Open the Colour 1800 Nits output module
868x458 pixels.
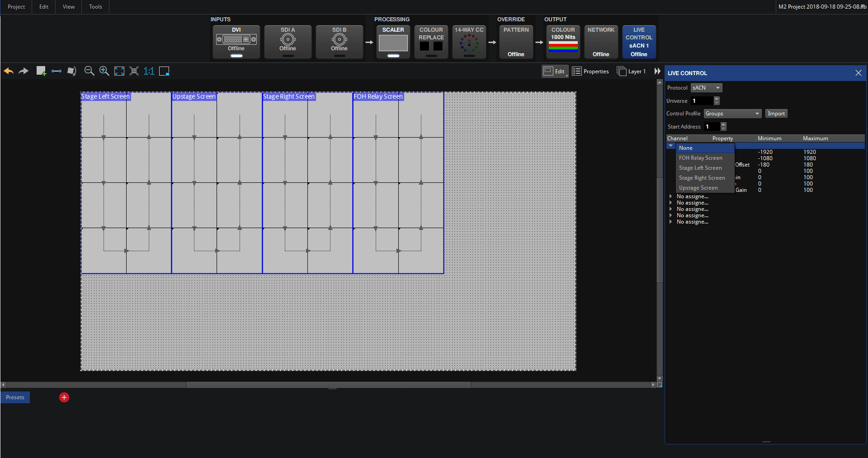click(563, 42)
